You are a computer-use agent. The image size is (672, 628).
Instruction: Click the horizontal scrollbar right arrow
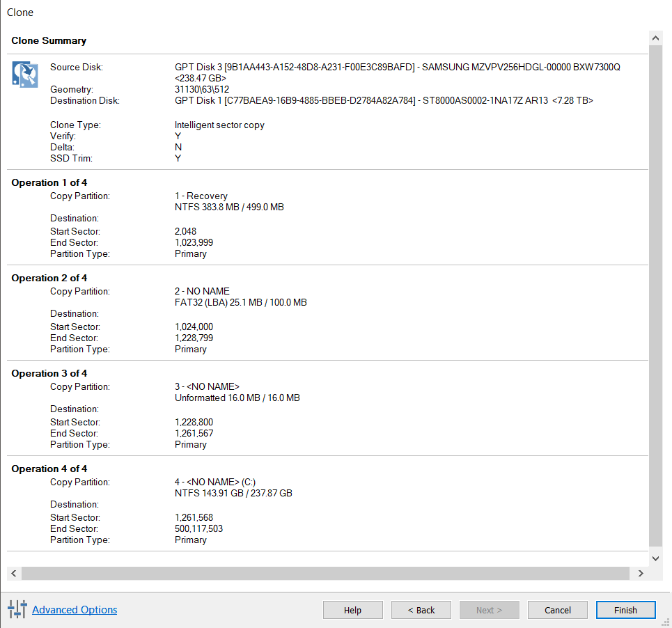pyautogui.click(x=641, y=573)
